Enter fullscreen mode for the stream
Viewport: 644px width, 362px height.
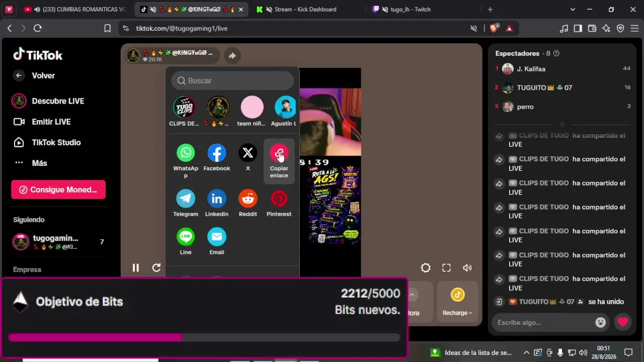click(446, 268)
